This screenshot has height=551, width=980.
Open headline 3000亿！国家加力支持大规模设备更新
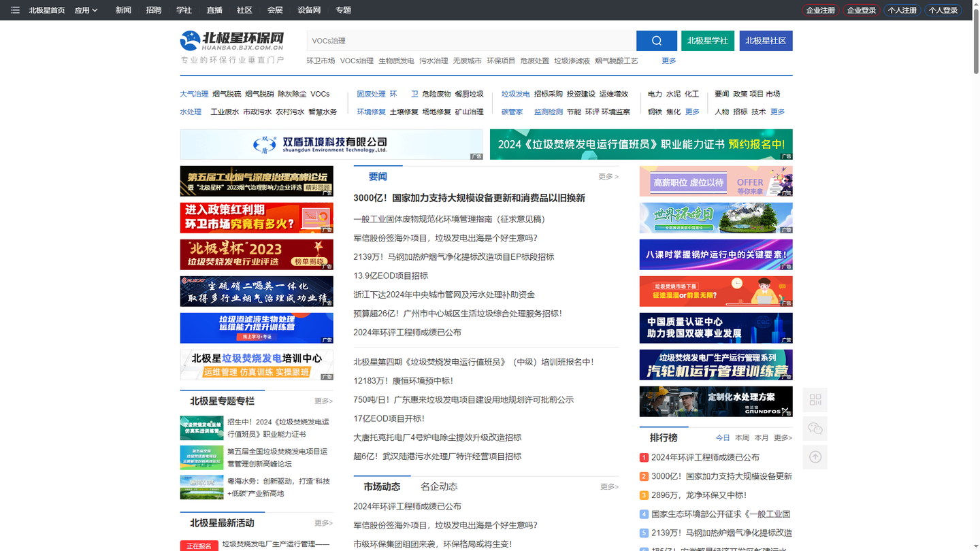click(469, 198)
